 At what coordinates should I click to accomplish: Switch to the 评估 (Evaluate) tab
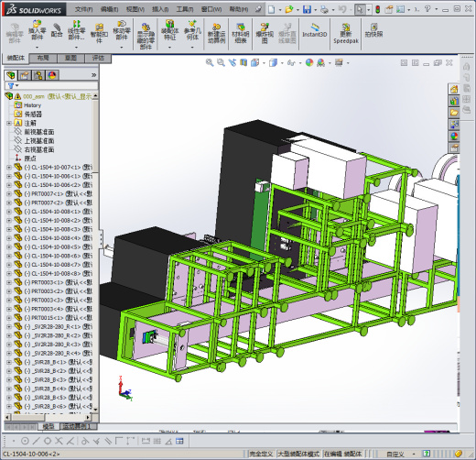(98, 58)
